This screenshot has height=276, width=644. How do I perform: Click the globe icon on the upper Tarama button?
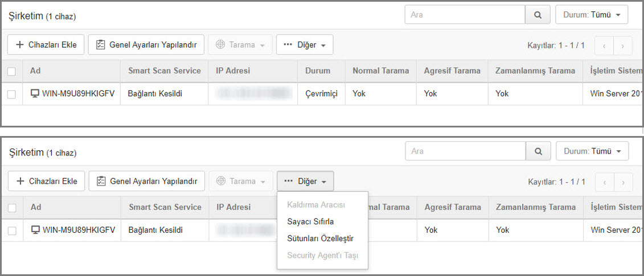click(220, 44)
